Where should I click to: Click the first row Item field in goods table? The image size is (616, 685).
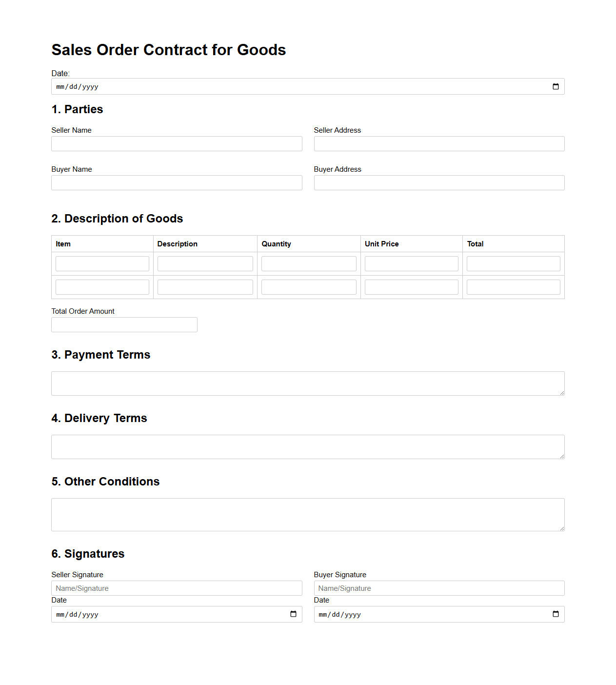[102, 263]
